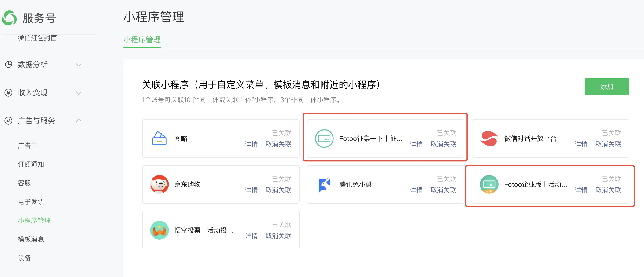
Task: Click the 已关联 status on 腾讯兔小巢 card
Action: coord(447,179)
